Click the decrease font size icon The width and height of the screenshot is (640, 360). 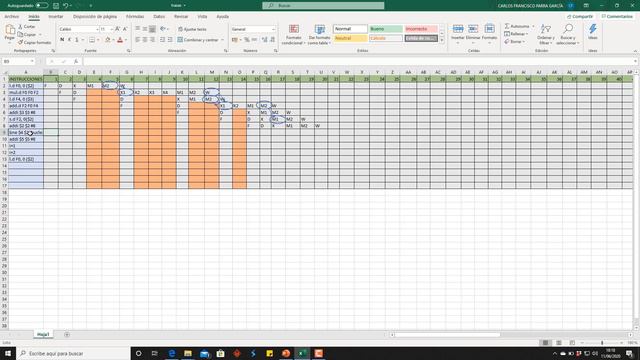(125, 29)
